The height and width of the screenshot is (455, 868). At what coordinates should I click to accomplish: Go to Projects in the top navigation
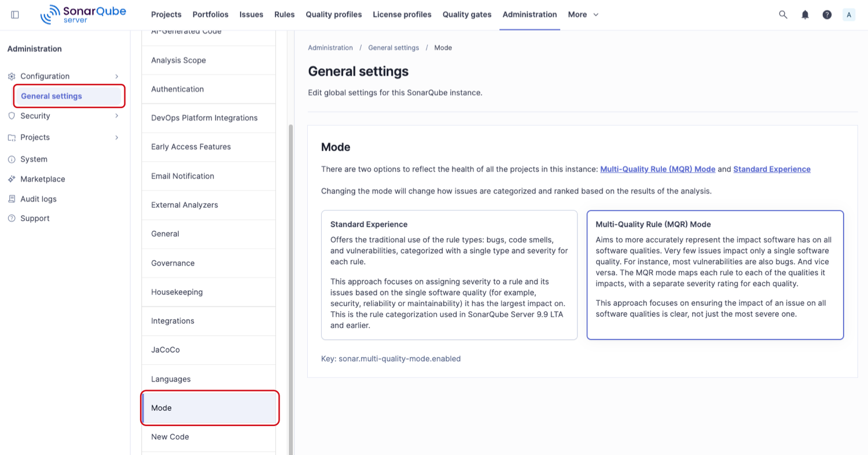coord(166,14)
